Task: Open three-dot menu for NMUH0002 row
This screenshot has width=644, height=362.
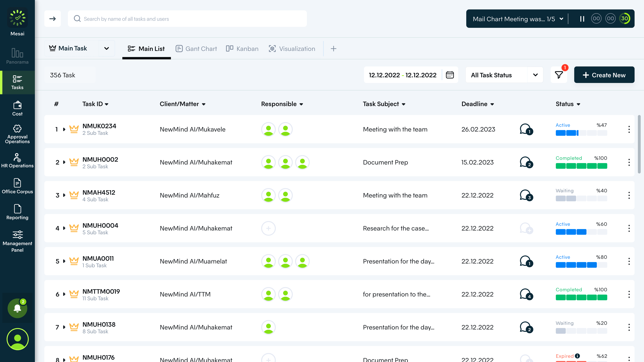Action: pyautogui.click(x=629, y=162)
